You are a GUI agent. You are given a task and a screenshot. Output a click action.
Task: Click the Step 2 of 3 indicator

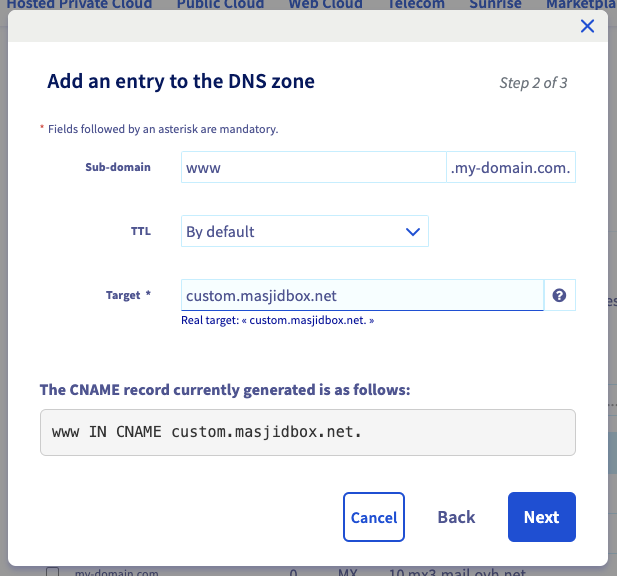(x=533, y=82)
